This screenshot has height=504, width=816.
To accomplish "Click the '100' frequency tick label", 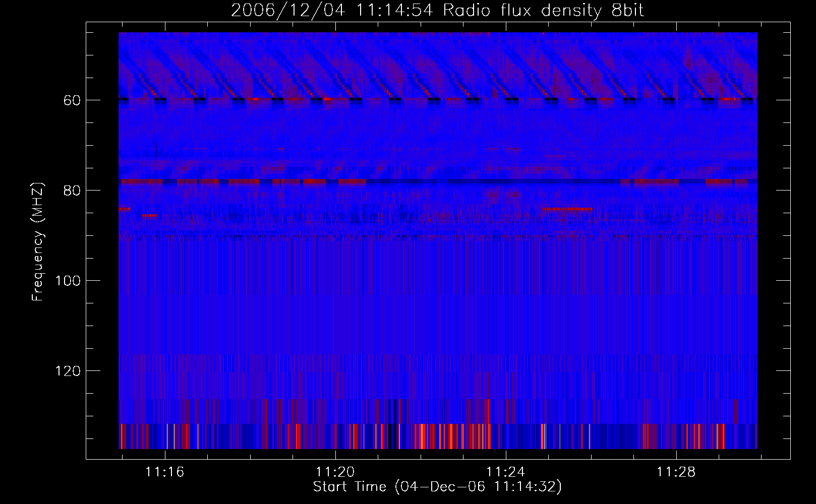I will click(68, 281).
